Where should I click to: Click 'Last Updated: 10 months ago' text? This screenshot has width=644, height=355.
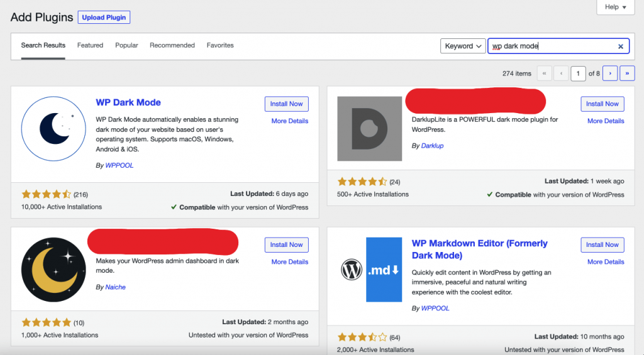[x=579, y=337]
